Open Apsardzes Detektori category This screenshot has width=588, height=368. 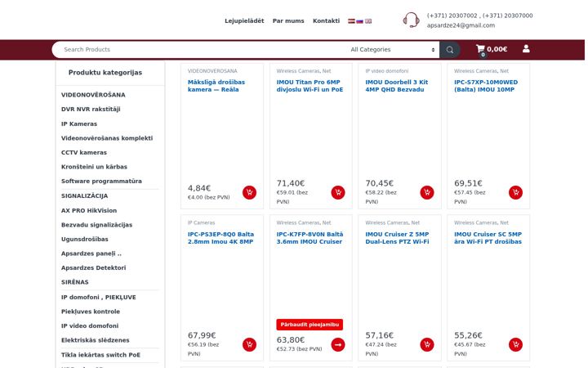[93, 267]
